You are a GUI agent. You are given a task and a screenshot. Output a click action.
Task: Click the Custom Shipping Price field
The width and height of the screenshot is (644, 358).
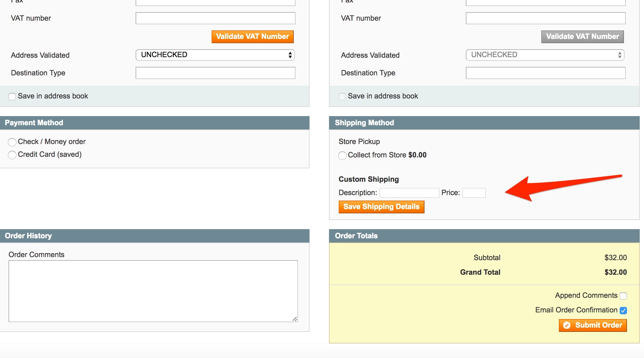pyautogui.click(x=474, y=193)
